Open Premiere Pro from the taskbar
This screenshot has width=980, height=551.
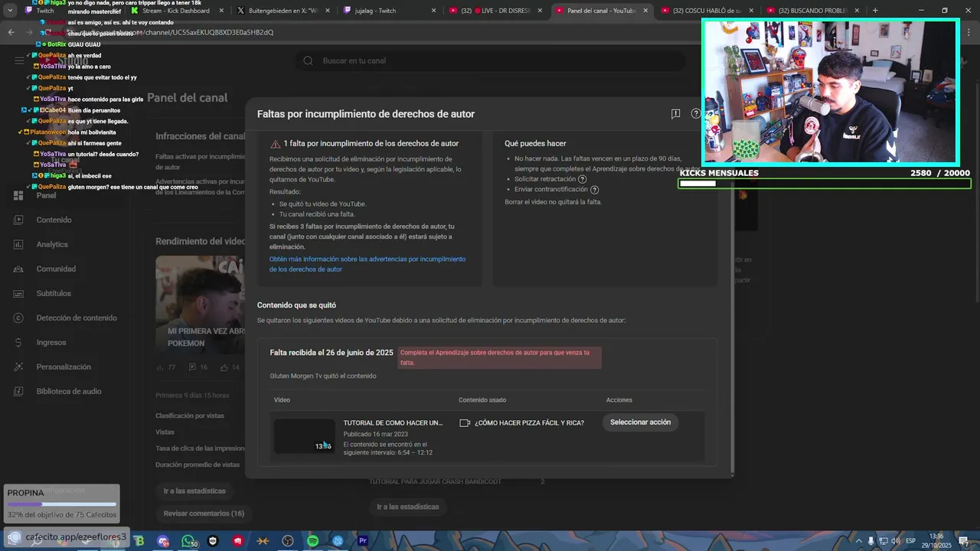363,541
